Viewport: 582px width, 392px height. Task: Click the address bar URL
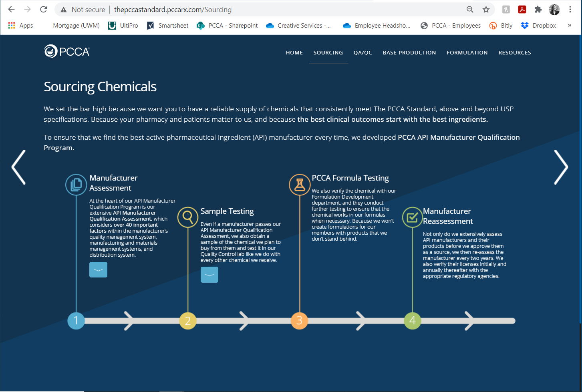coord(173,10)
